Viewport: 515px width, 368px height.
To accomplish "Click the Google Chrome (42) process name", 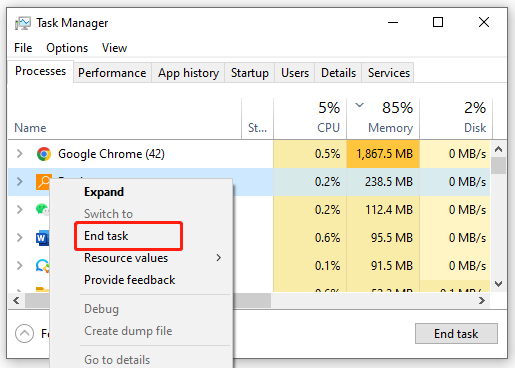I will pyautogui.click(x=111, y=154).
